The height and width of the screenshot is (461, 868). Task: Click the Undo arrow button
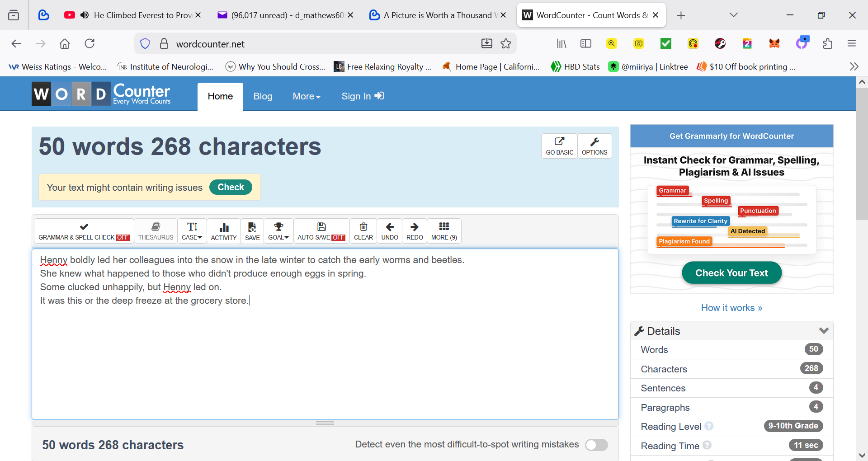(390, 231)
